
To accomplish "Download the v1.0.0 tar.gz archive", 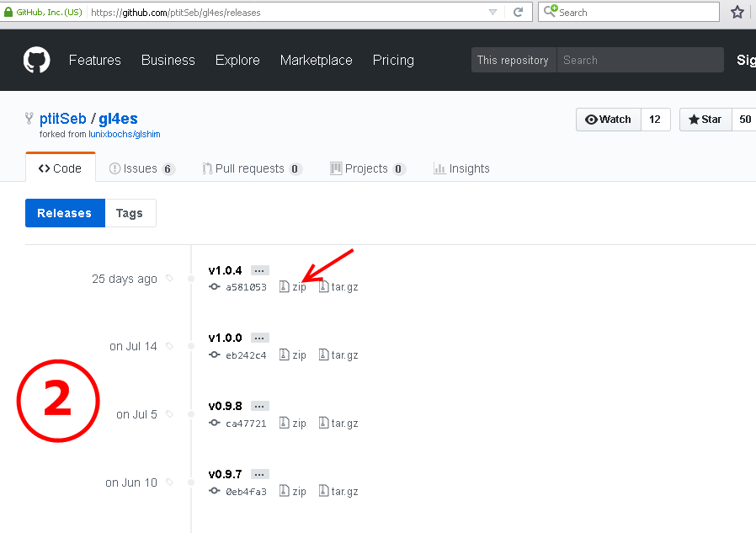I will [344, 355].
